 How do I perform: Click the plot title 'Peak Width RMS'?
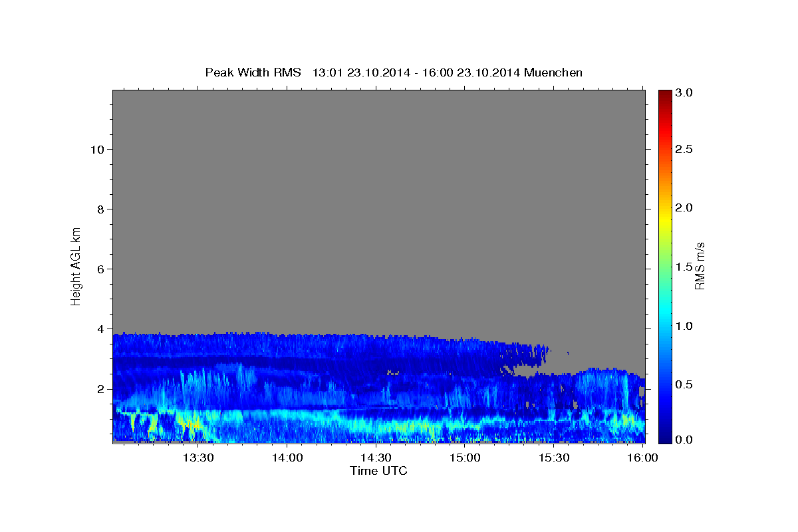(x=253, y=72)
